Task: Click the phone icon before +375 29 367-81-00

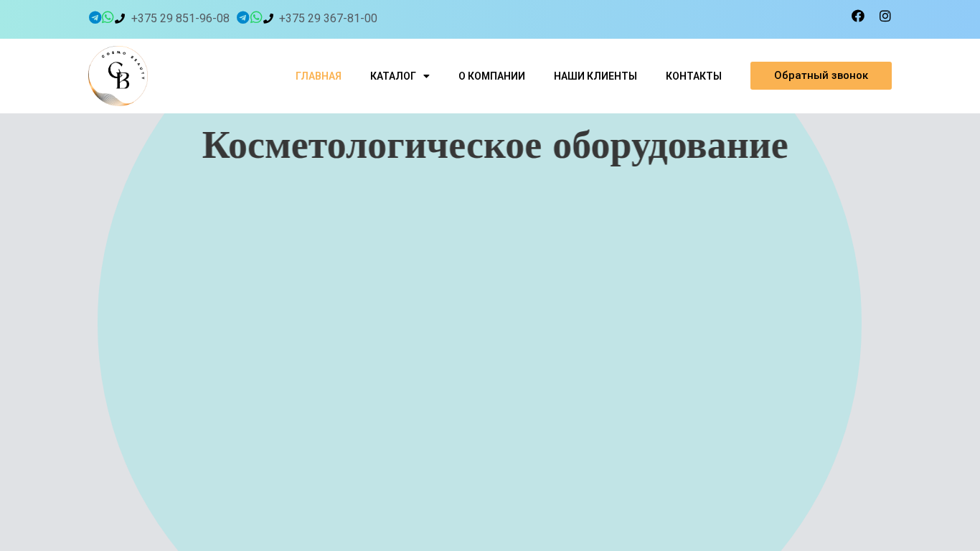Action: tap(268, 19)
